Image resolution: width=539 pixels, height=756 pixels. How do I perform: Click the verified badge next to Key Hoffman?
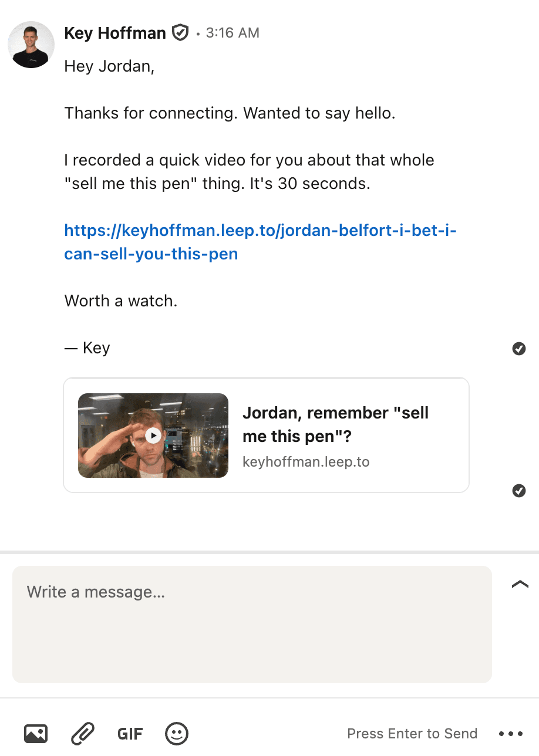pos(180,32)
